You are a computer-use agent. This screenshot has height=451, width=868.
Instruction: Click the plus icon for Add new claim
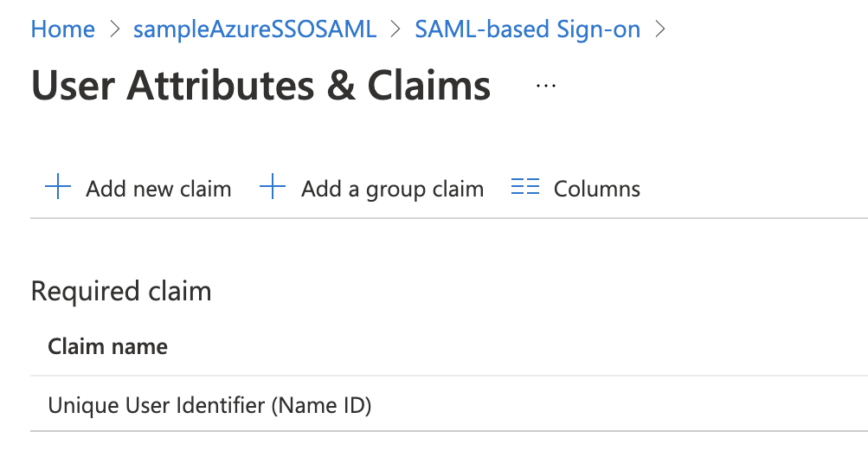pyautogui.click(x=57, y=188)
